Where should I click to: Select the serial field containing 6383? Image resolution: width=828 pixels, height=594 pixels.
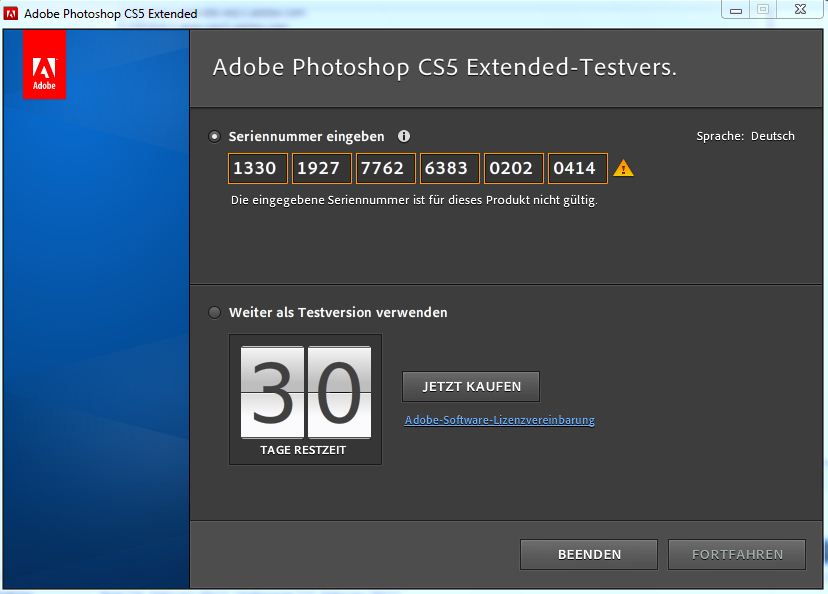point(449,168)
